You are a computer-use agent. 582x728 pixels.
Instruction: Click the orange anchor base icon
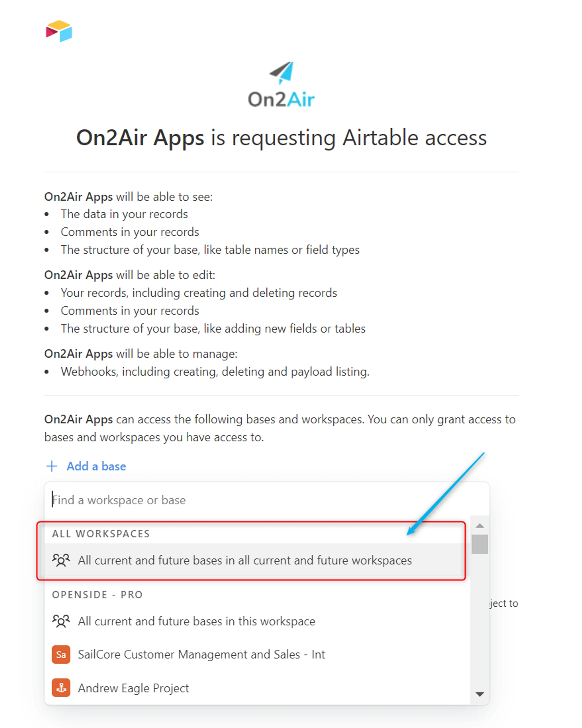tap(61, 688)
